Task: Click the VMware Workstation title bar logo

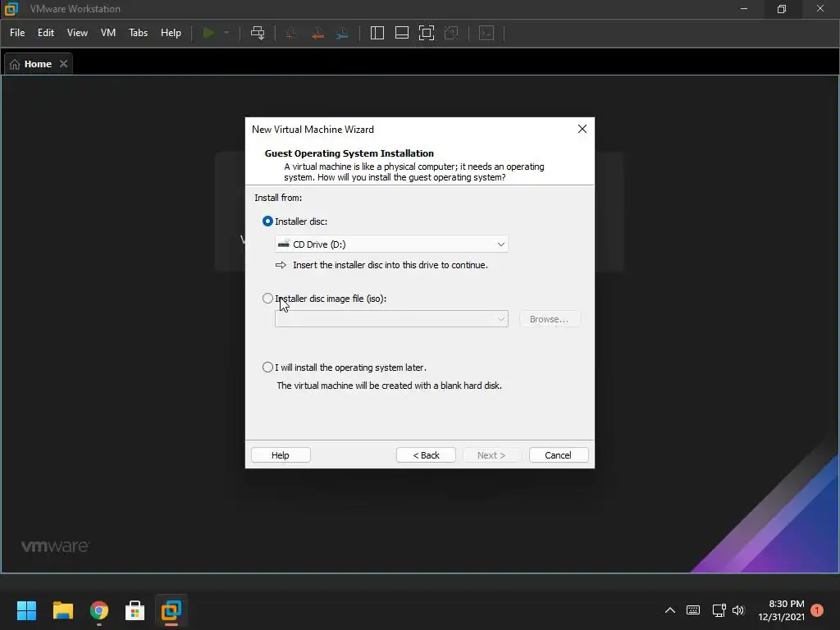Action: point(11,8)
